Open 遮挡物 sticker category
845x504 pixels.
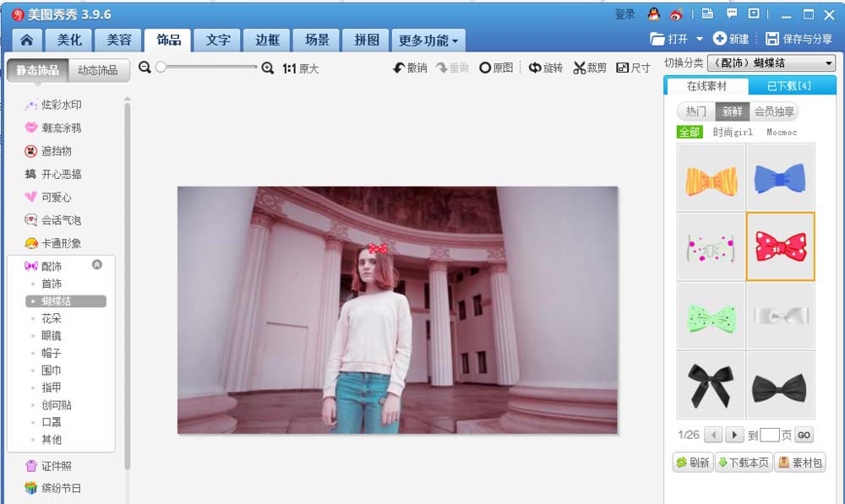tap(48, 151)
